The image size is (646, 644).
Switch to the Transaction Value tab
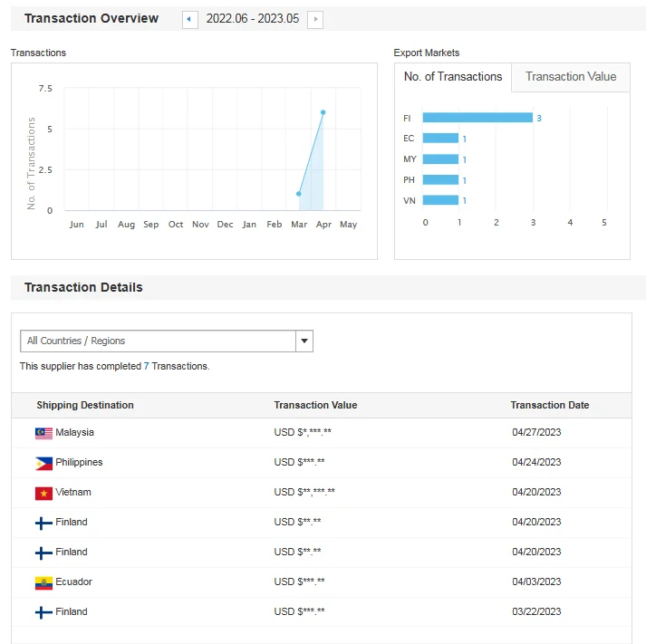click(x=570, y=77)
